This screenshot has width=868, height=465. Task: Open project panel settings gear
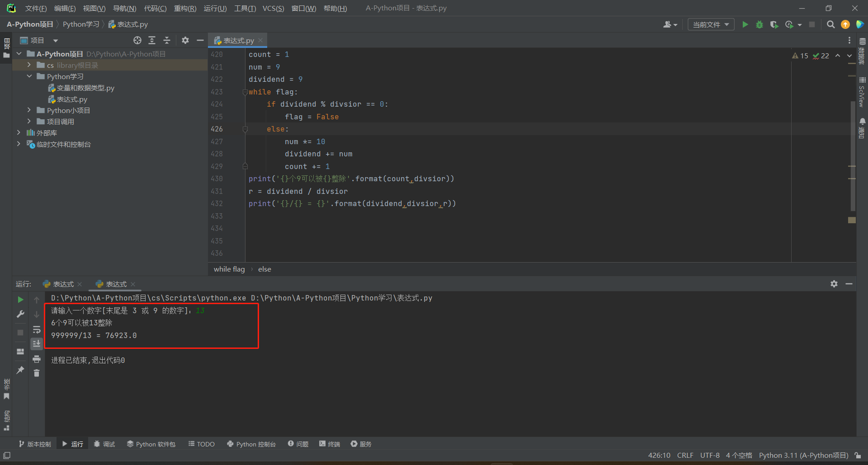tap(185, 41)
